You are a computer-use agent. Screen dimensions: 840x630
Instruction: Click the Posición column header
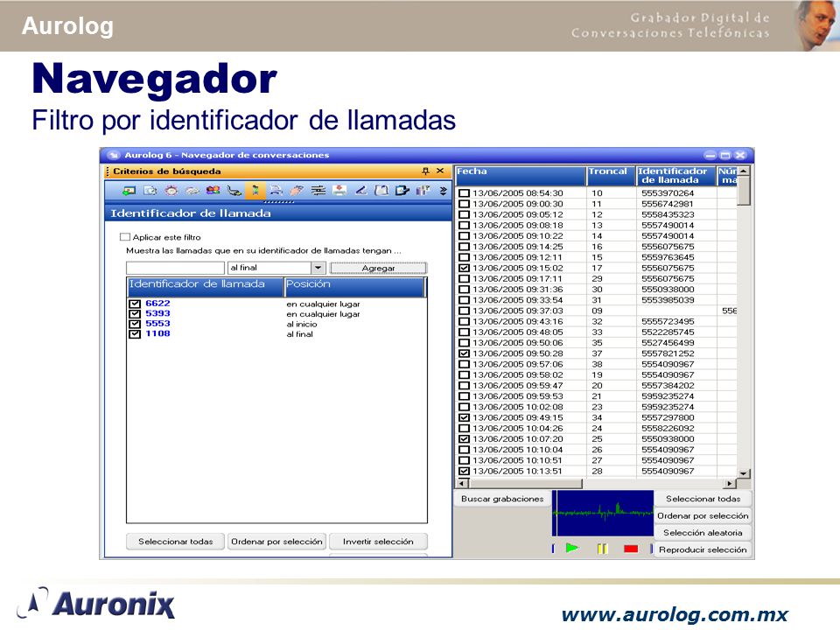click(x=354, y=287)
